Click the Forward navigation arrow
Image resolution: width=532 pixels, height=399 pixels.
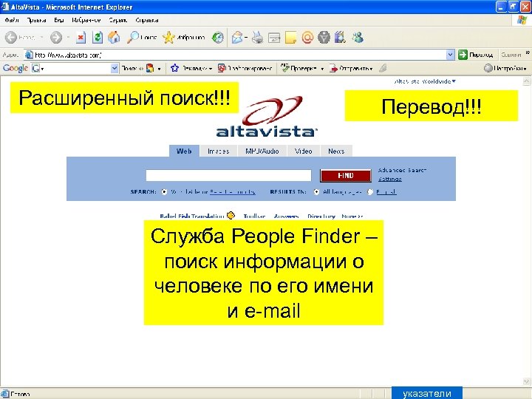[56, 38]
